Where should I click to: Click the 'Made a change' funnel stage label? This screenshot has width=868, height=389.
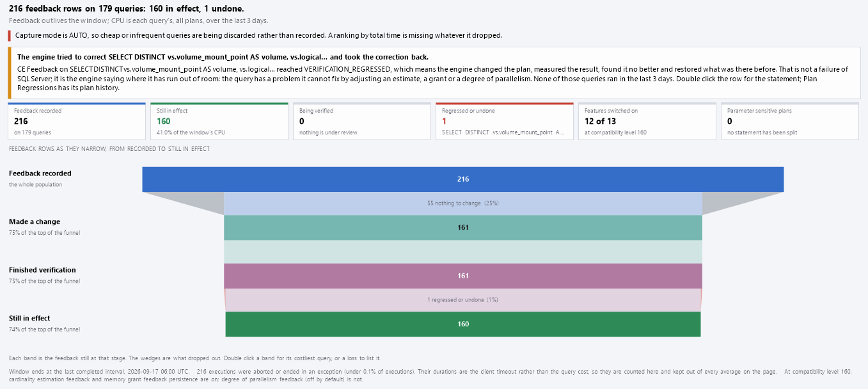click(x=35, y=221)
